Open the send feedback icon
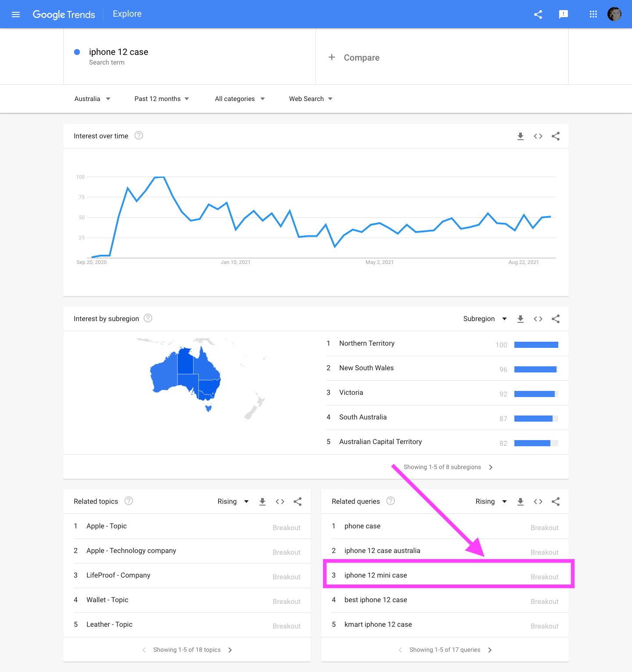 coord(564,14)
